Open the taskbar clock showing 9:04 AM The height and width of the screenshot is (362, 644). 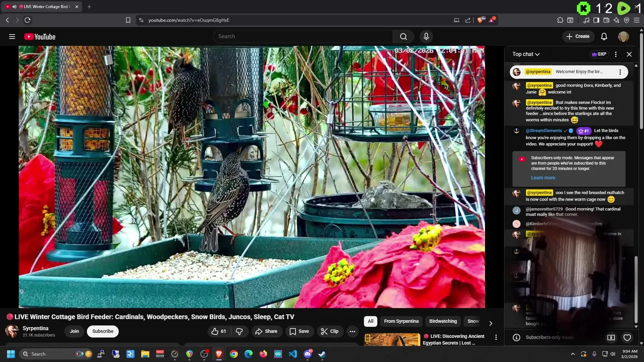coord(630,354)
